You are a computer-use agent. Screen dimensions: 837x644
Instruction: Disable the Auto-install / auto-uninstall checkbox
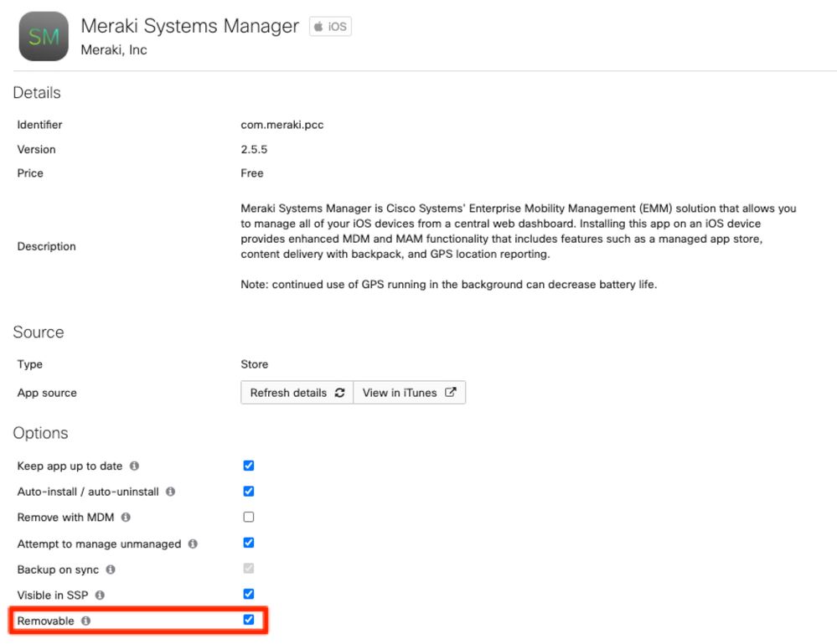click(248, 492)
